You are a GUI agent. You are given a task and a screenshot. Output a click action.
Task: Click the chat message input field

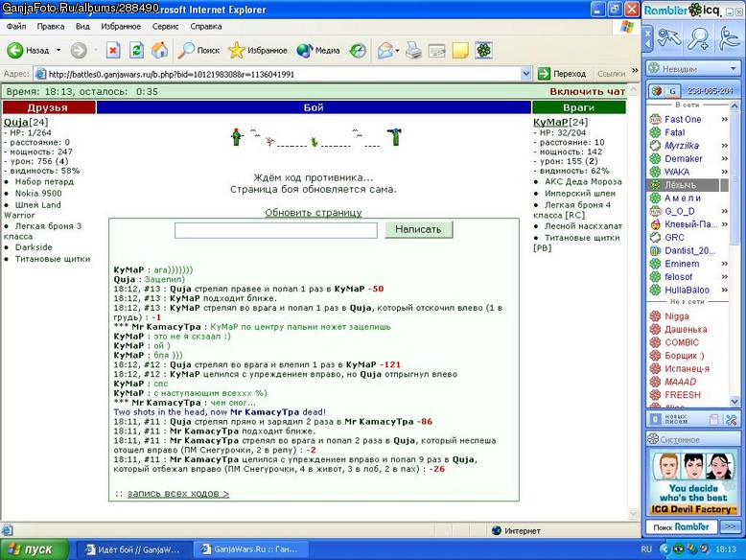[x=276, y=230]
